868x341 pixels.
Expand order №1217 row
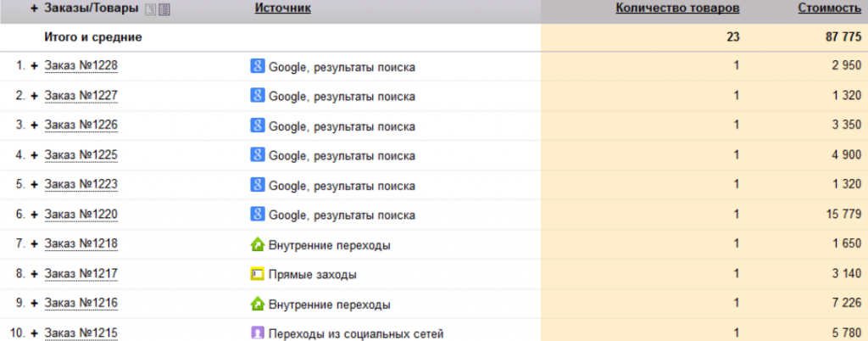tap(34, 274)
